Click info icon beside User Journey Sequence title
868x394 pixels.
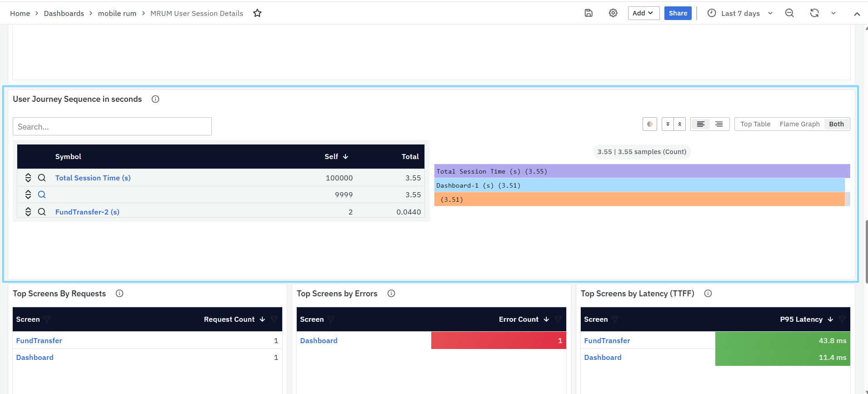(155, 99)
